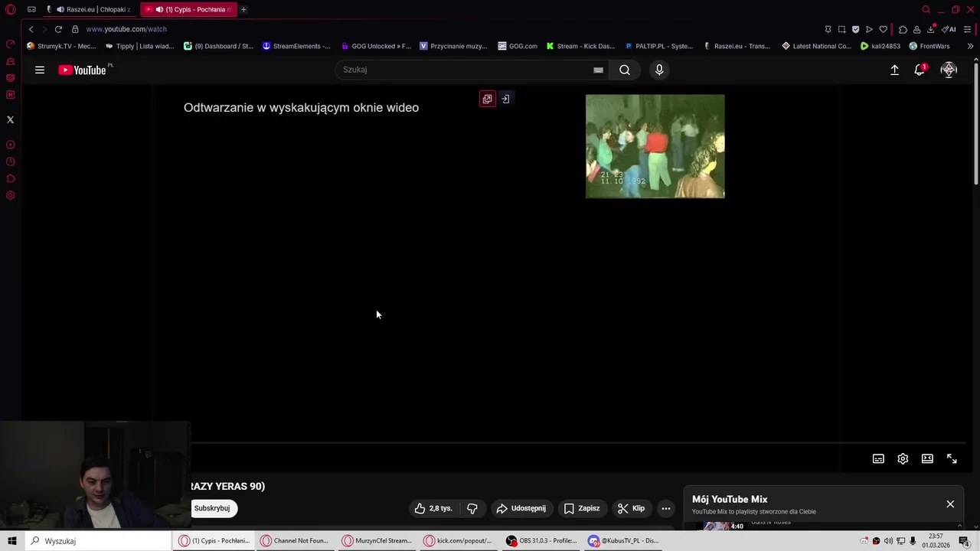Screen dimensions: 980x551
Task: Click the X (Twitter) sidebar icon
Action: coord(10,119)
